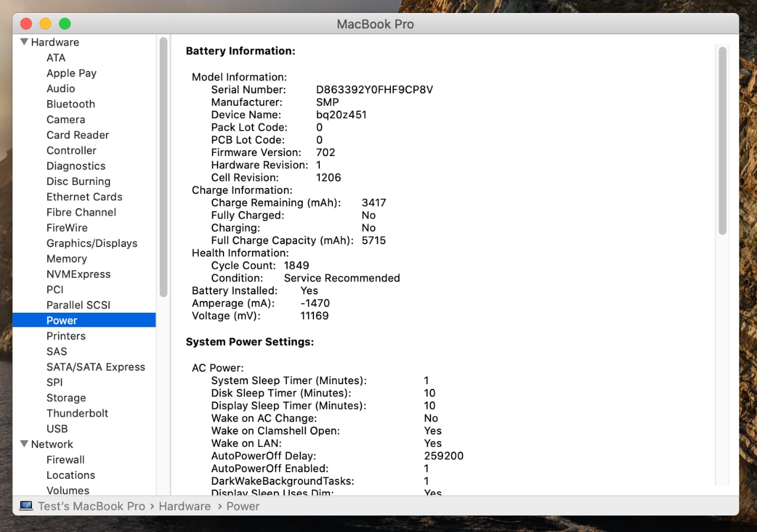Open the Graphics/Displays hardware entry
Screen dimensions: 757x532
92,243
